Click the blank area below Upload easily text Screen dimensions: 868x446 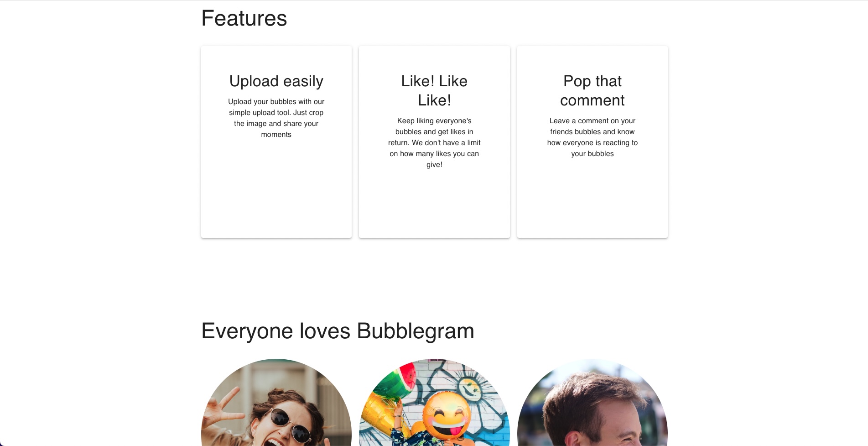[276, 187]
